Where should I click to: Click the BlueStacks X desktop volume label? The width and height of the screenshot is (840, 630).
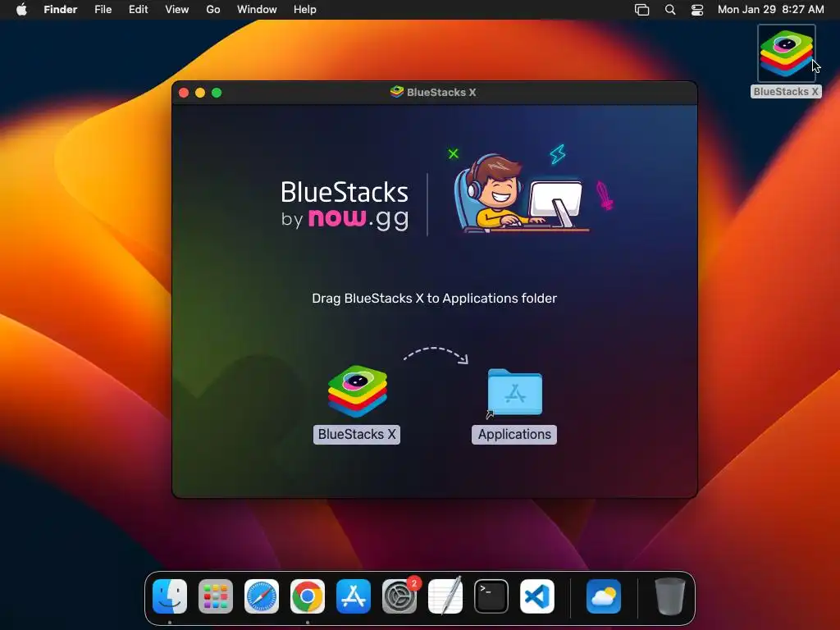(786, 92)
